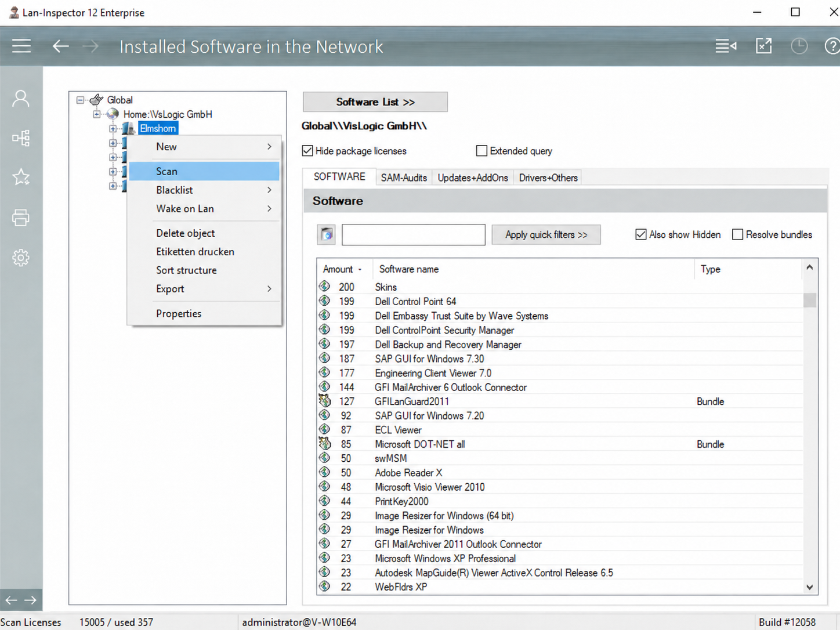Select the ECL Viewer row
The image size is (840, 630).
560,430
